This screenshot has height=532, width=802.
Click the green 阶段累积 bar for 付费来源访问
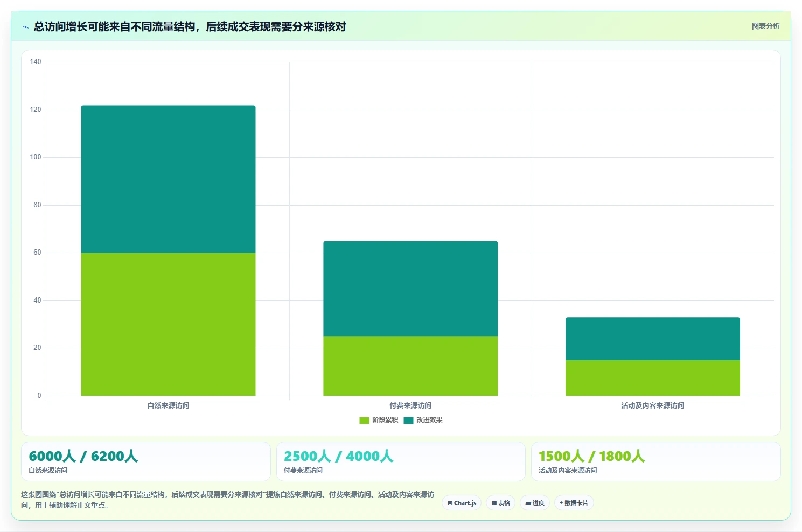point(410,366)
